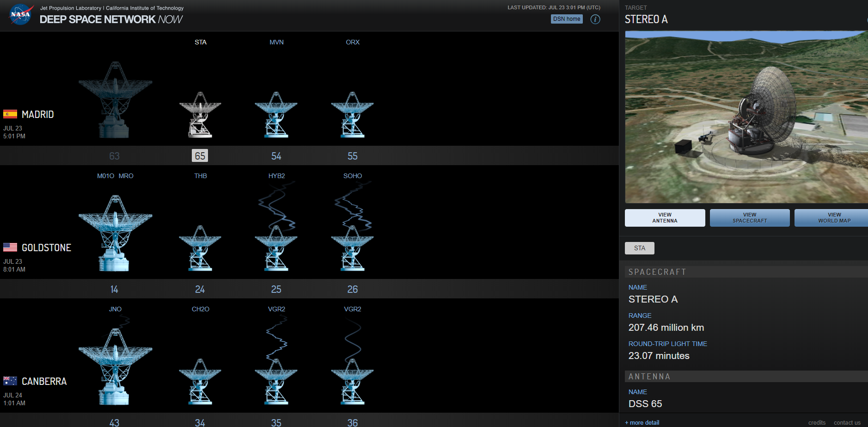Viewport: 868px width, 427px height.
Task: Click the STA label above Madrid dish 65
Action: [201, 42]
